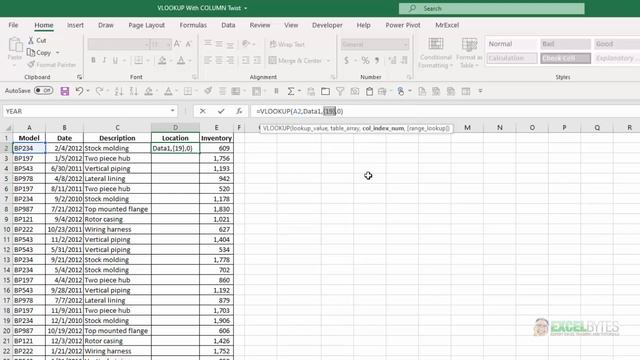
Task: Click the Format Painter brush icon
Action: click(31, 64)
